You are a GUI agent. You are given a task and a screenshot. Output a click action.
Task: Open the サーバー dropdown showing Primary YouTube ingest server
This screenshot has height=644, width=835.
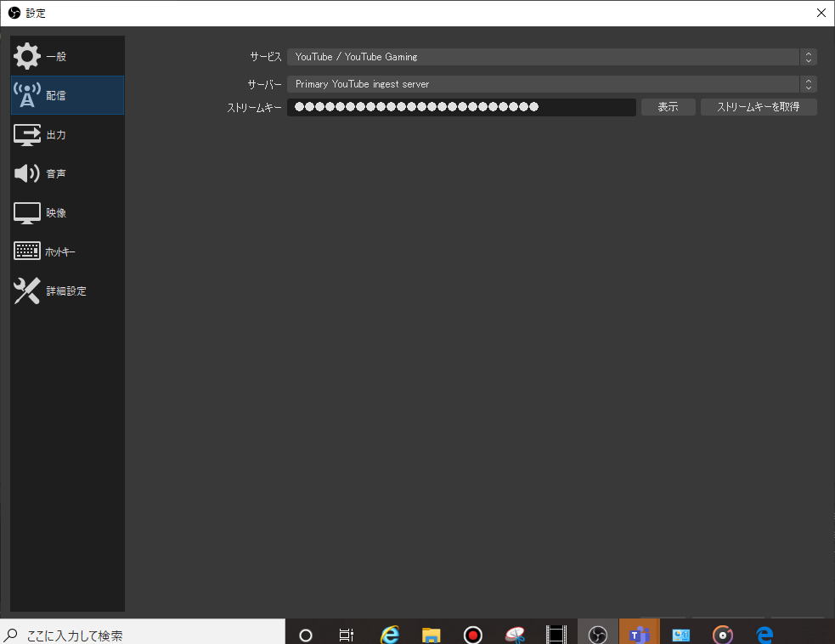click(x=551, y=84)
